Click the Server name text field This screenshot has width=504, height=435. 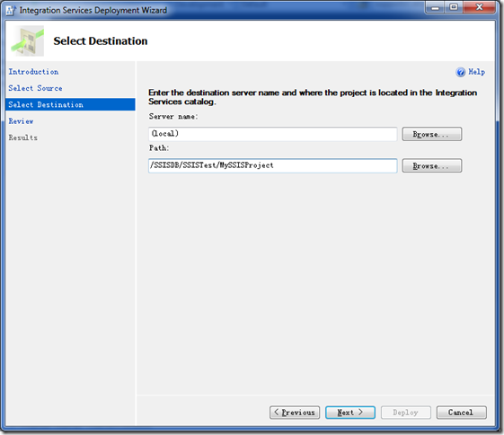[272, 134]
